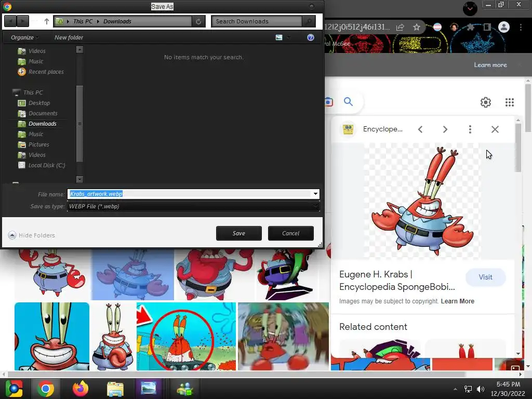Open preview panel three-dot options
Image resolution: width=532 pixels, height=399 pixels.
pos(470,129)
